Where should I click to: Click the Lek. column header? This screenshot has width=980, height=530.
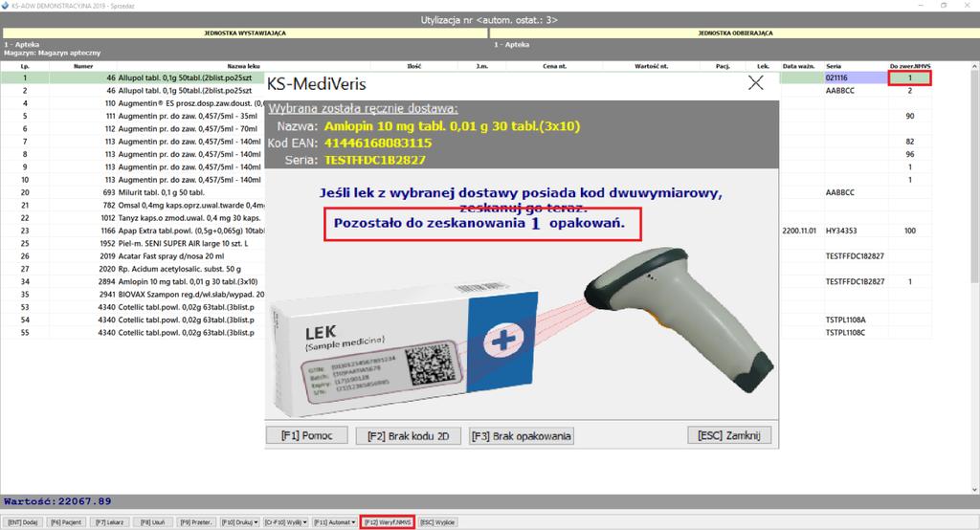pos(763,66)
